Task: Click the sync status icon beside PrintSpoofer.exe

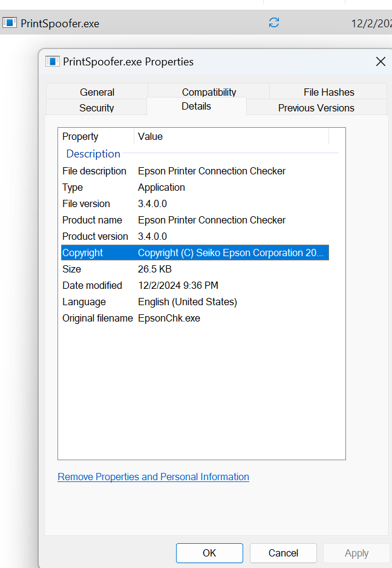Action: click(274, 23)
